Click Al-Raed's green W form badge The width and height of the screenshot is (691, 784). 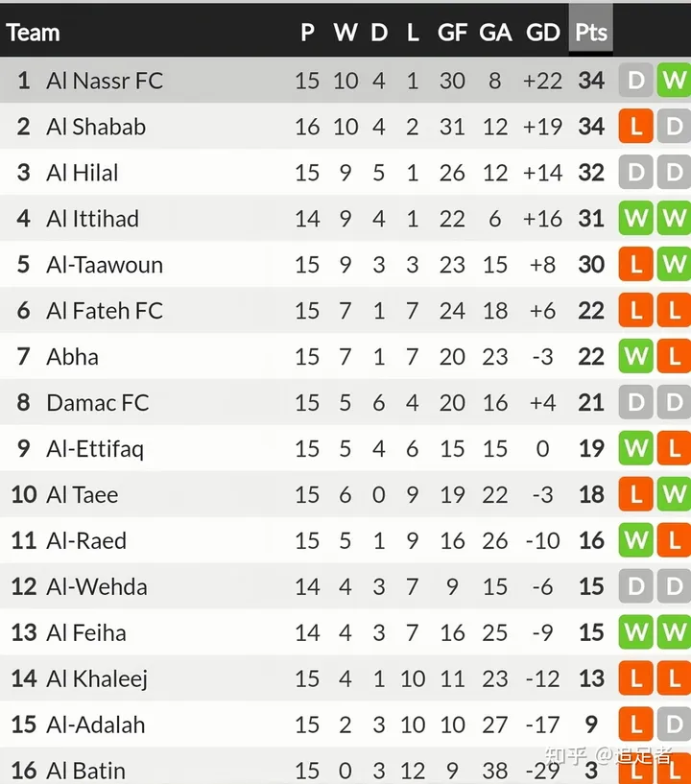pyautogui.click(x=635, y=541)
